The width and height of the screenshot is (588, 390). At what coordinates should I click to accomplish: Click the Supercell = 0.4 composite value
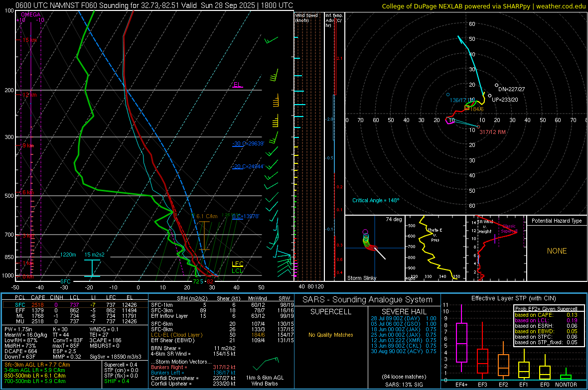121,365
